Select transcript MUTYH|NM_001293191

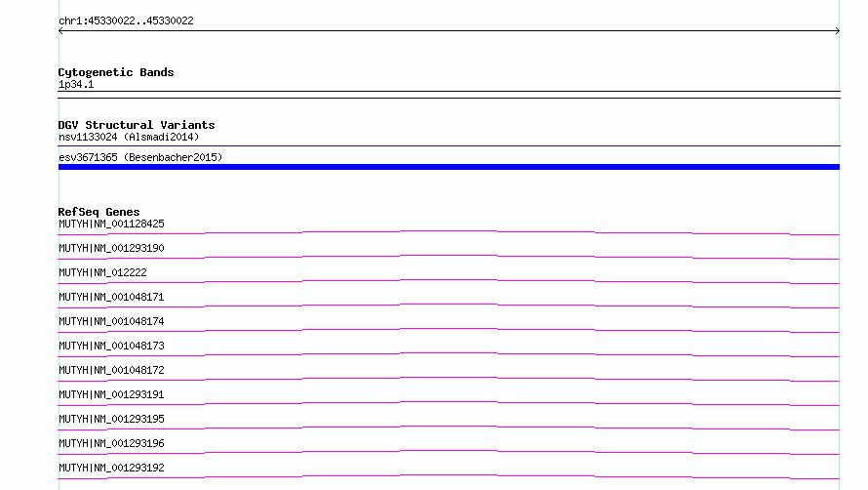point(111,394)
